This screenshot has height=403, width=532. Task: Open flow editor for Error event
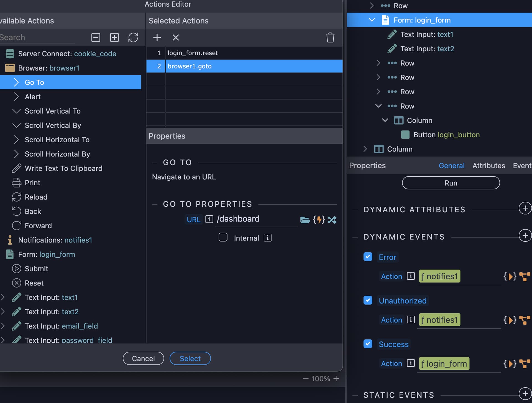(525, 276)
